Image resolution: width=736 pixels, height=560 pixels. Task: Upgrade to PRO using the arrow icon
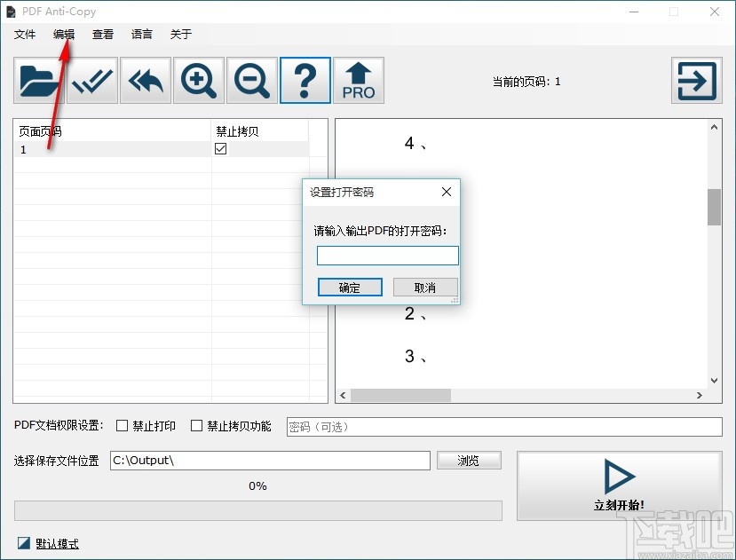(x=359, y=80)
